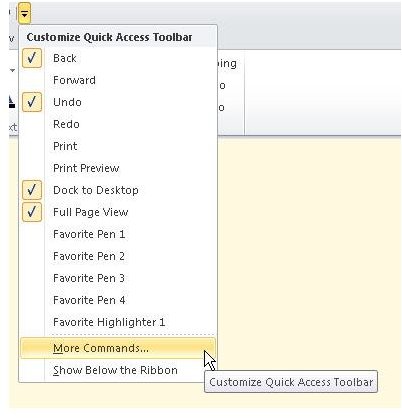Toggle off the Full Page View checkmark

click(32, 212)
